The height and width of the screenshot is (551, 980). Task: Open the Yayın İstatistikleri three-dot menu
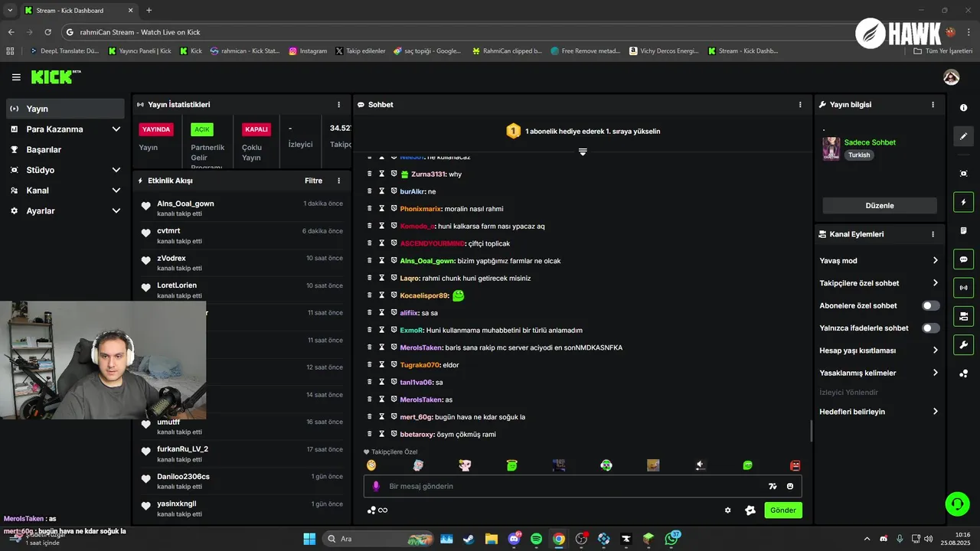339,104
